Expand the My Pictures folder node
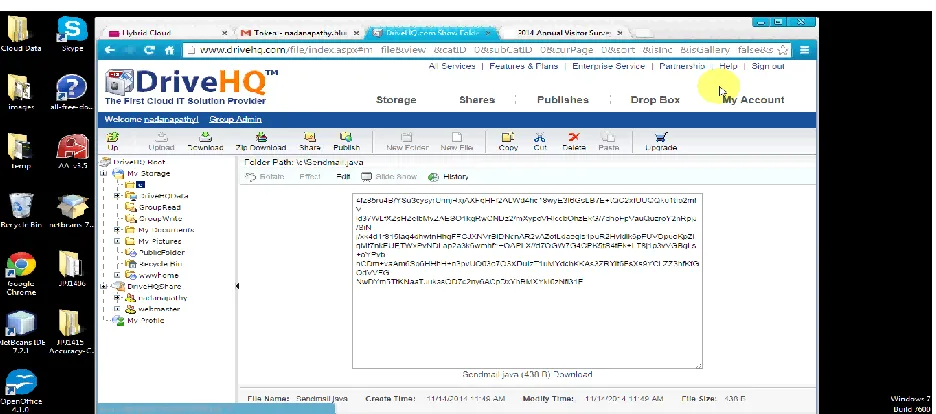936x414 pixels. (117, 242)
